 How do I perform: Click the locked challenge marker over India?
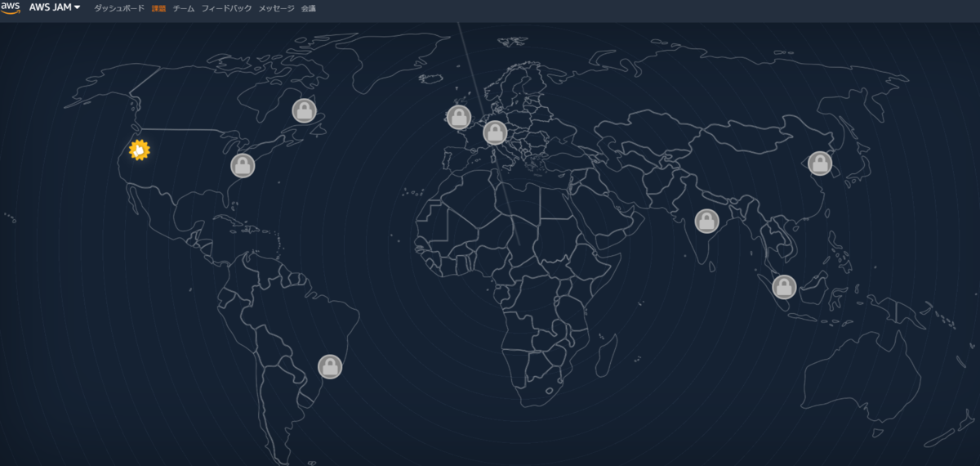(706, 221)
